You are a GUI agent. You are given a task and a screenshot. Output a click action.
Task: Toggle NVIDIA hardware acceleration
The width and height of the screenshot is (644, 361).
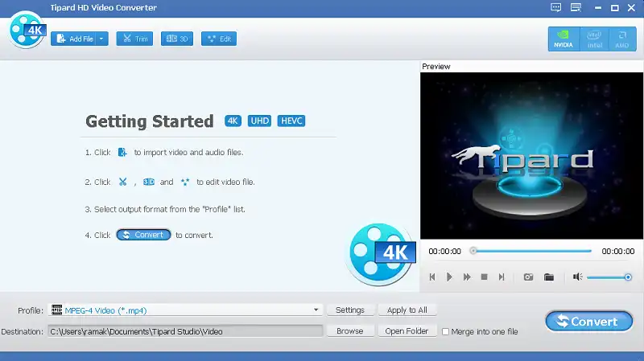tap(563, 39)
